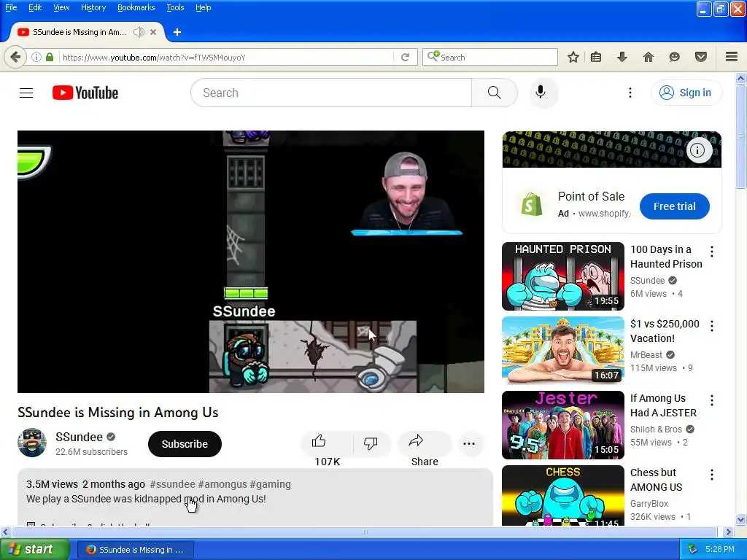Go back with the browser back arrow
The width and height of the screenshot is (747, 560).
click(x=15, y=57)
